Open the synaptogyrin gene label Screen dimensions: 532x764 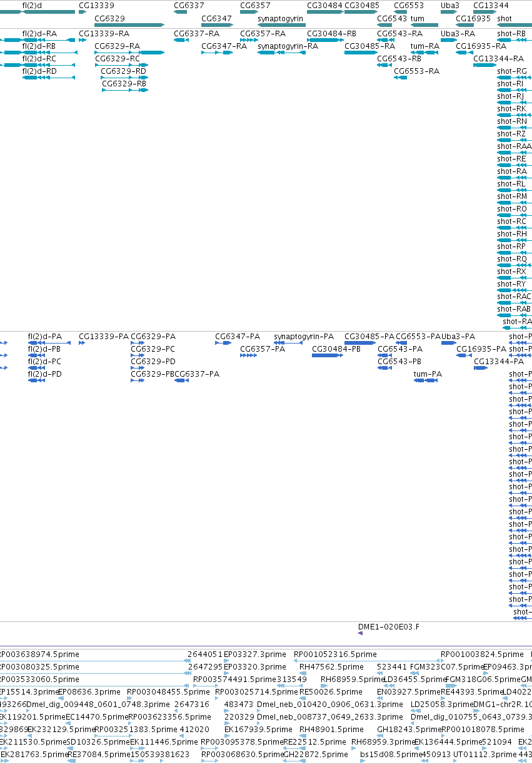coord(281,19)
